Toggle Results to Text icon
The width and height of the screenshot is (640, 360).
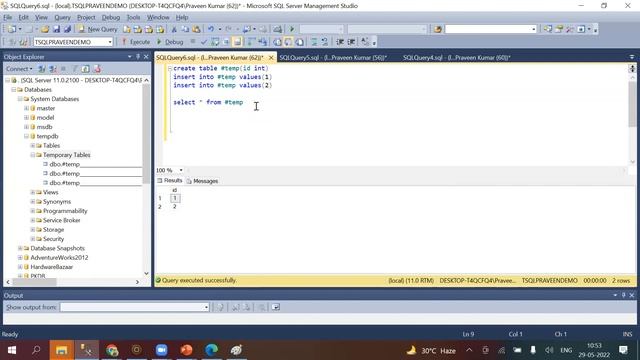pyautogui.click(x=277, y=42)
